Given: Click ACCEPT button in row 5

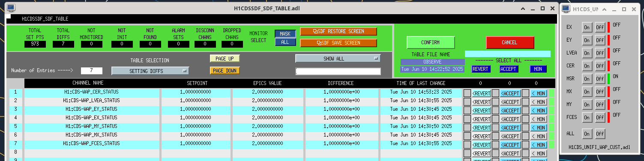Looking at the screenshot, I should pyautogui.click(x=510, y=128).
